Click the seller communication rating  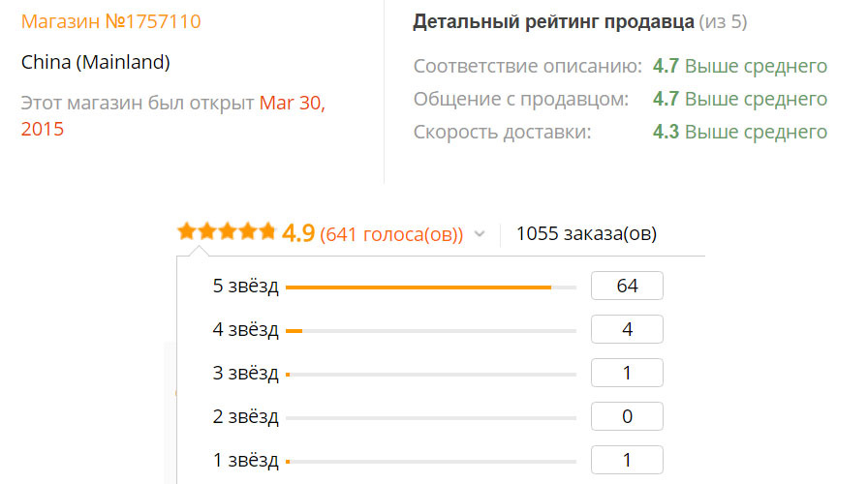click(666, 100)
